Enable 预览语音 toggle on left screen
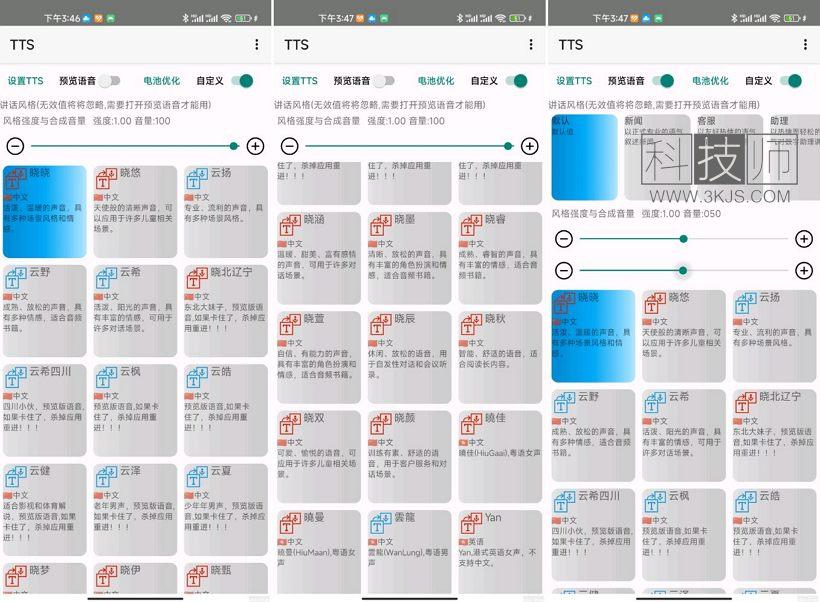The image size is (820, 602). pos(110,81)
